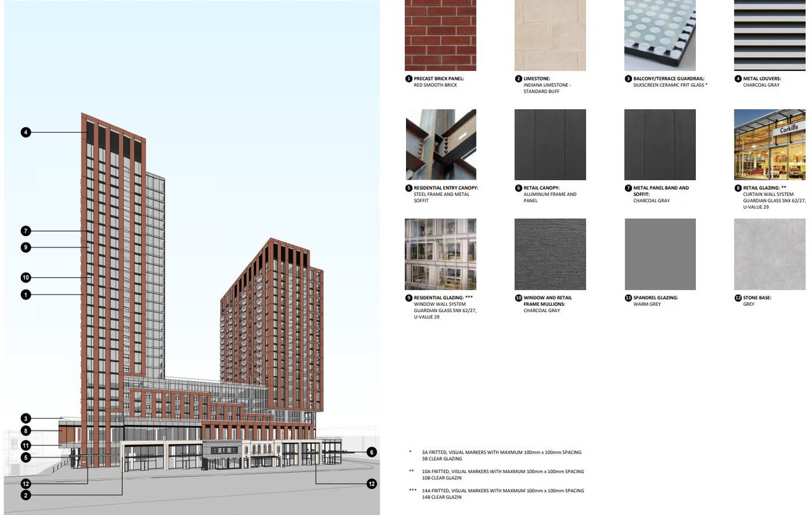Select callout marker 6 right of the podium

[372, 452]
